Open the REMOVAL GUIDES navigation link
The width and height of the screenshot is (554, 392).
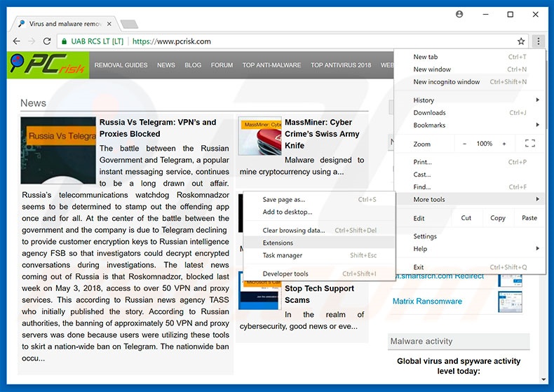121,65
